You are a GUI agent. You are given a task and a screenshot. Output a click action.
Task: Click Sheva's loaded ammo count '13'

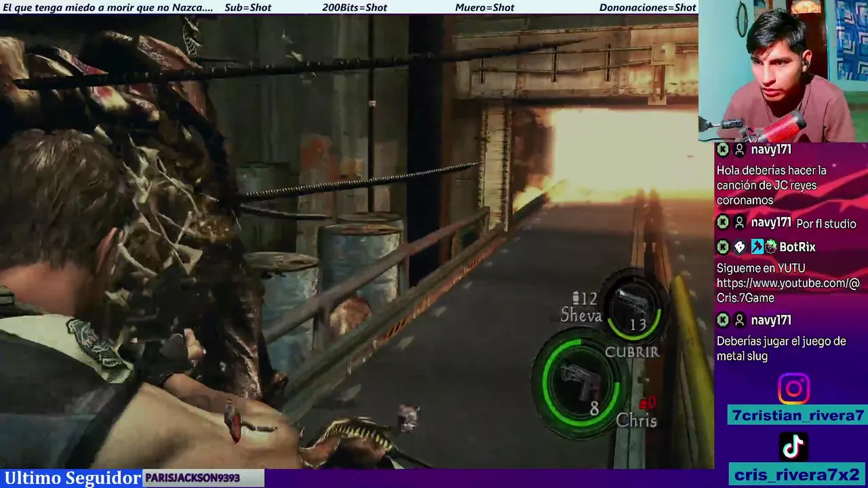point(638,325)
